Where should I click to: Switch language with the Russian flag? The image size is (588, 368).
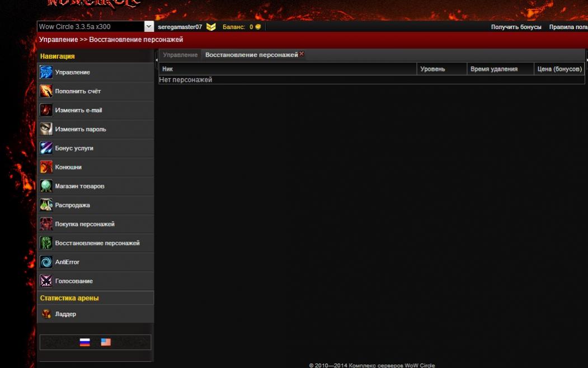coord(84,342)
